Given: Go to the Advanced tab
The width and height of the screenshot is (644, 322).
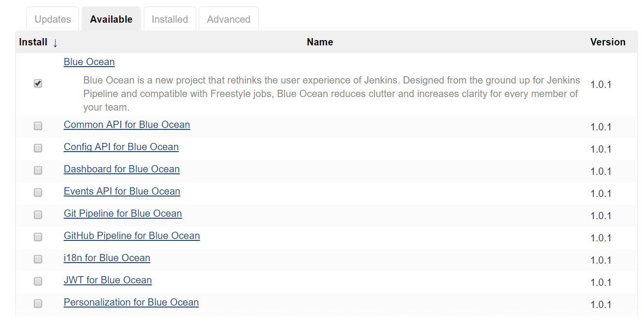Looking at the screenshot, I should click(229, 19).
